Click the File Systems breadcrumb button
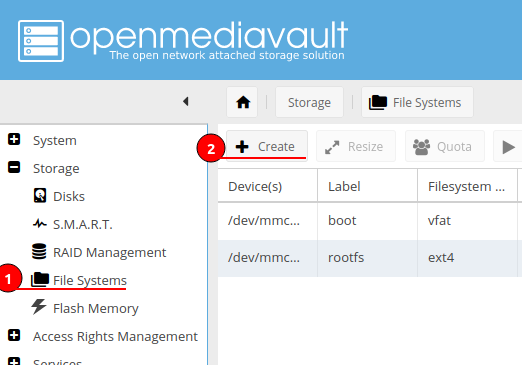Image resolution: width=522 pixels, height=365 pixels. pyautogui.click(x=417, y=102)
